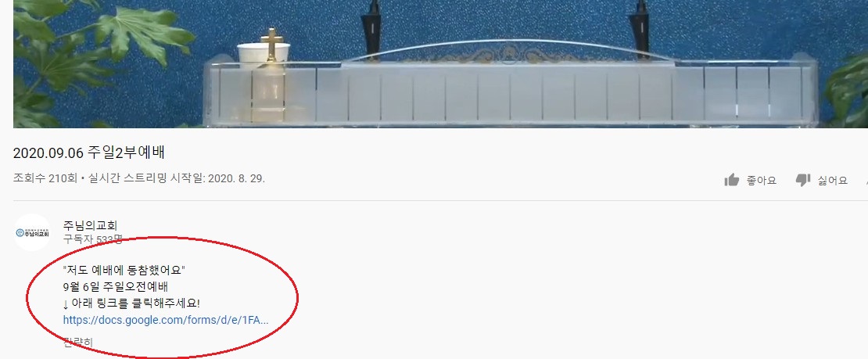Go to the 주님의교회 channel name
This screenshot has width=868, height=359.
[90, 225]
